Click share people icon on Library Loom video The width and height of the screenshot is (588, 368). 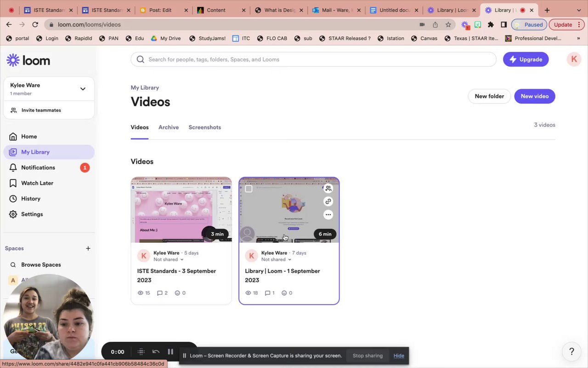(328, 188)
